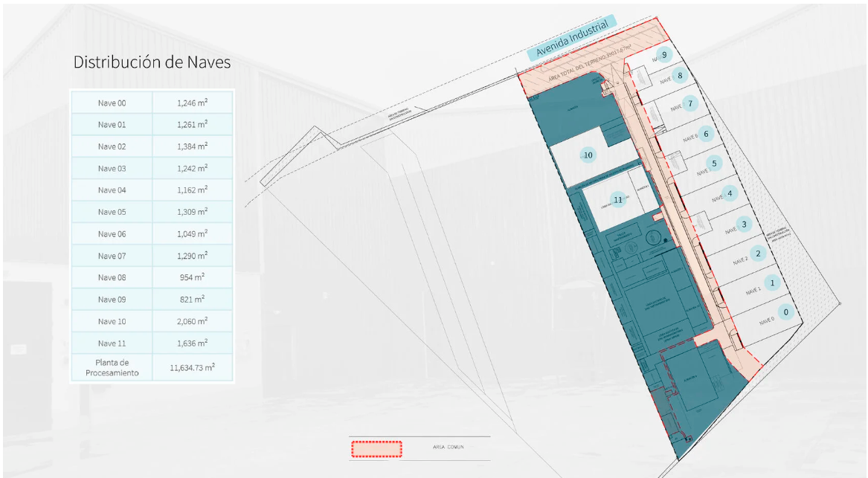Select the Nave 00 table row
868x478 pixels.
[152, 103]
